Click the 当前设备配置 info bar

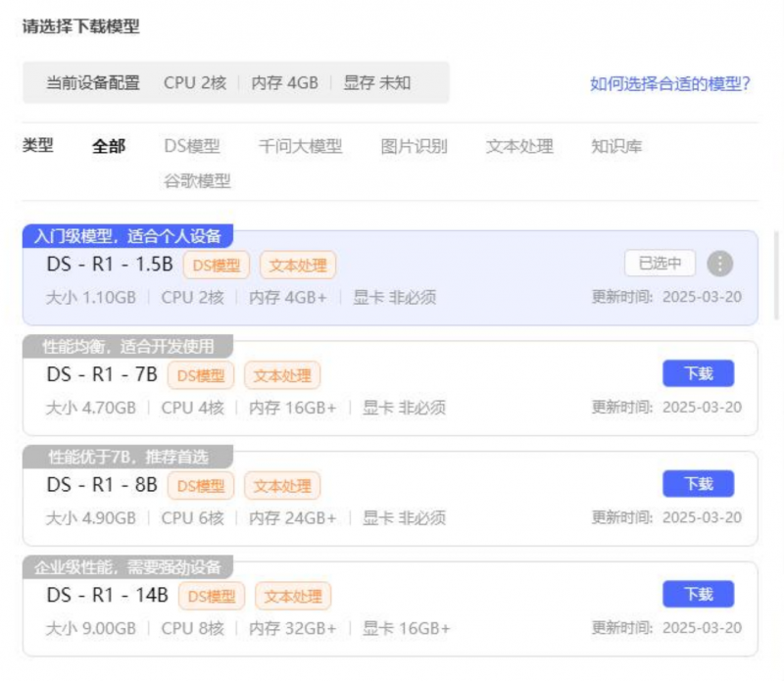click(235, 83)
